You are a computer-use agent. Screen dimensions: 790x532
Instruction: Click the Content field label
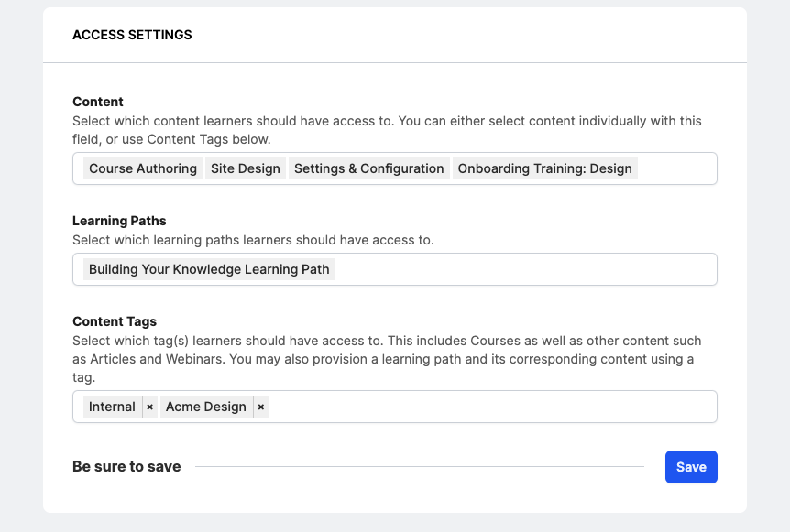[x=98, y=102]
